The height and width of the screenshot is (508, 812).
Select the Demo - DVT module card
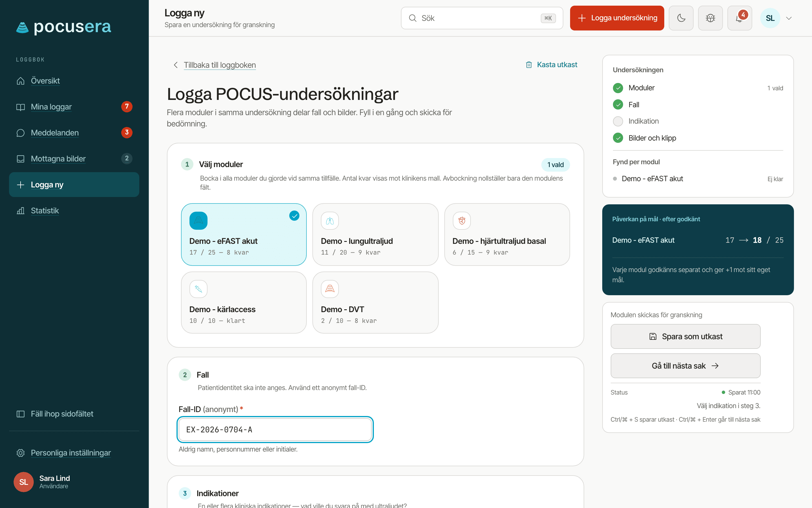click(x=375, y=302)
